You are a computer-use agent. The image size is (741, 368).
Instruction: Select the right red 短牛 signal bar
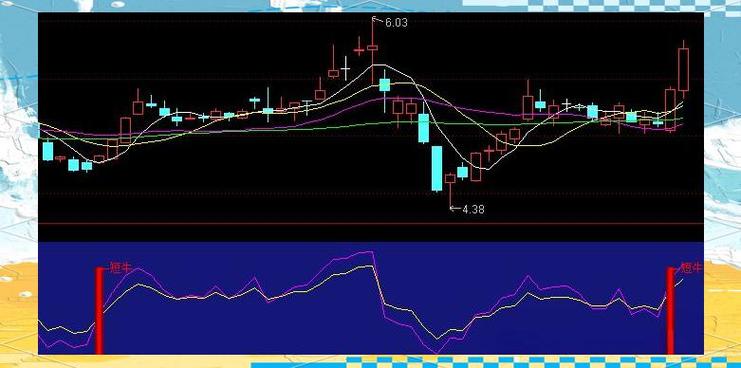coord(671,310)
